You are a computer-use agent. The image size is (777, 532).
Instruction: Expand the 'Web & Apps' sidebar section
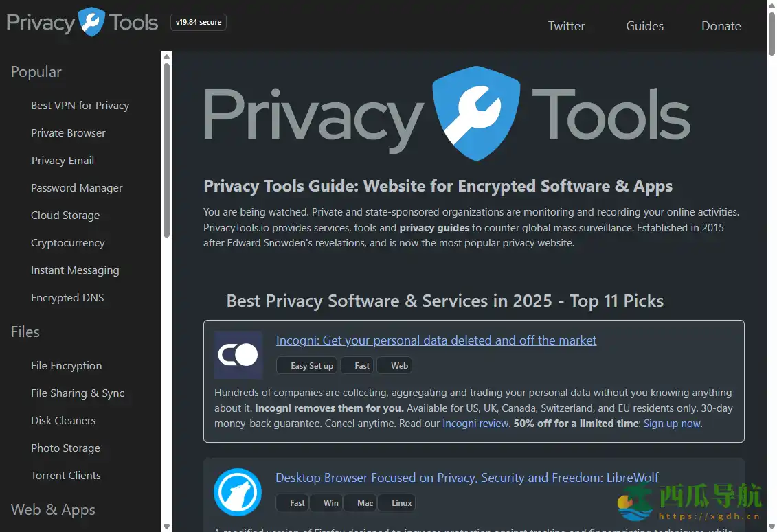coord(53,509)
